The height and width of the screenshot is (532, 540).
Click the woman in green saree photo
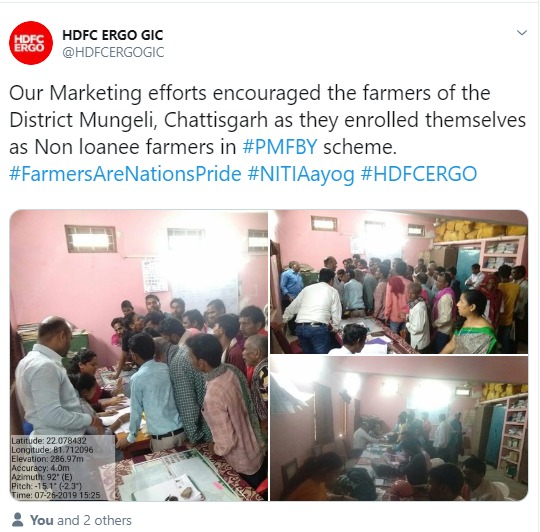coord(474,323)
